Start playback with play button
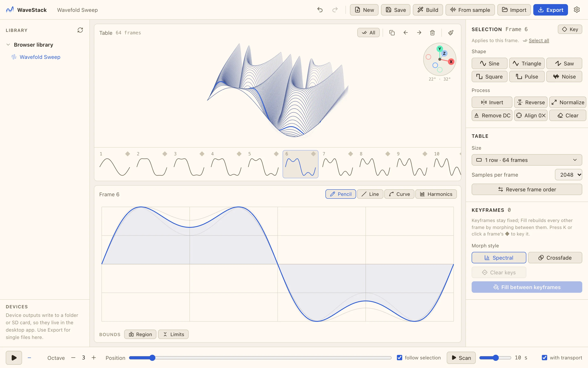Viewport: 588px width, 368px height. (14, 358)
